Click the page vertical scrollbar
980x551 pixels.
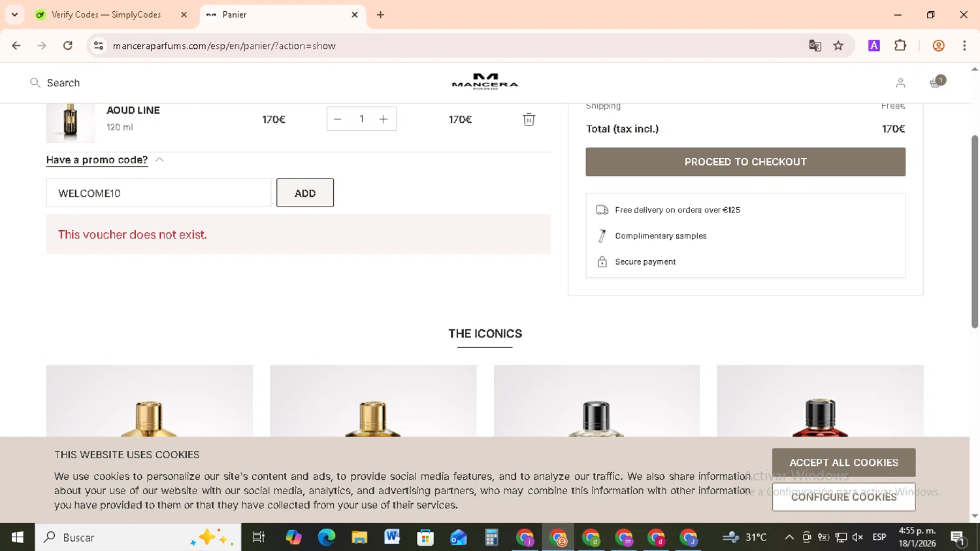coord(974,231)
